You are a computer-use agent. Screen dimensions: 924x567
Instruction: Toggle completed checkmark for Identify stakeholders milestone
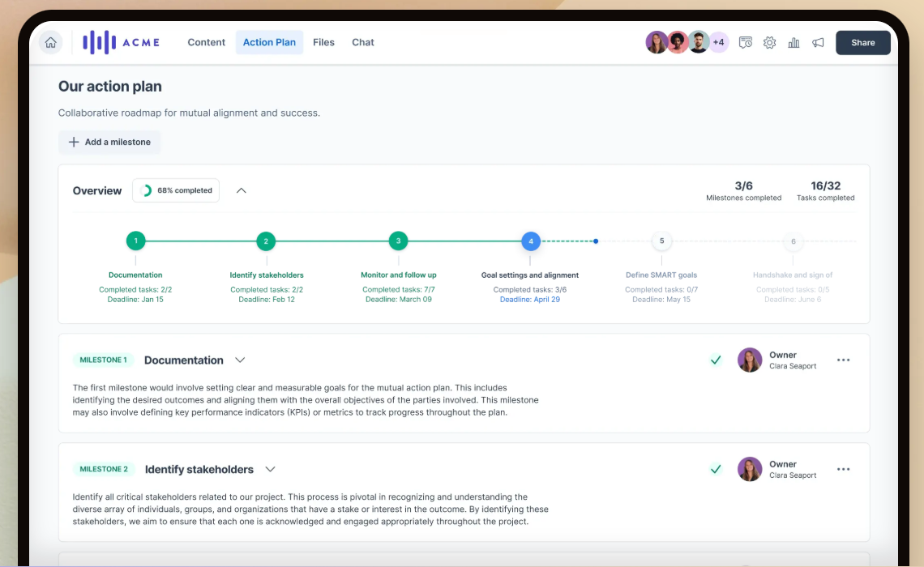(x=716, y=469)
